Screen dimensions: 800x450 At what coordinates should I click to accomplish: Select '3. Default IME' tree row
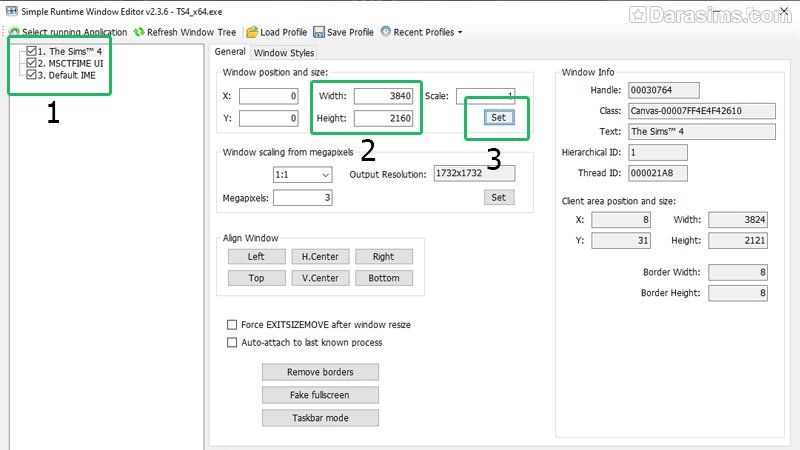click(x=66, y=76)
